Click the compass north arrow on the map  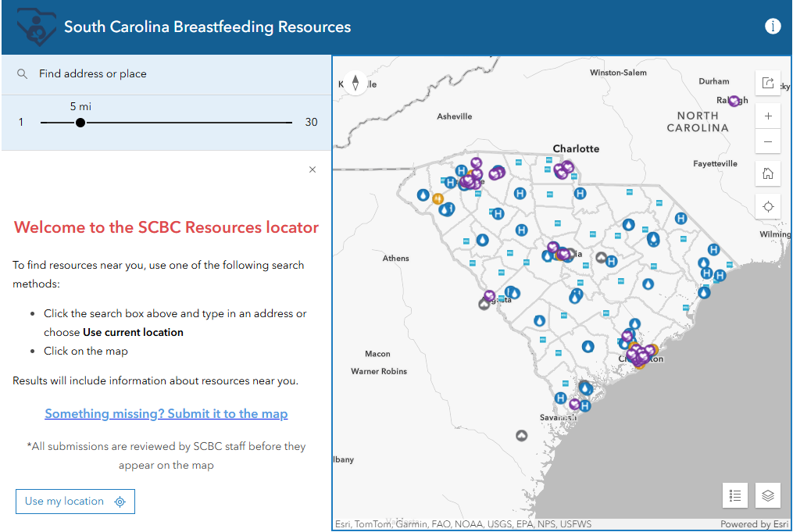tap(355, 82)
